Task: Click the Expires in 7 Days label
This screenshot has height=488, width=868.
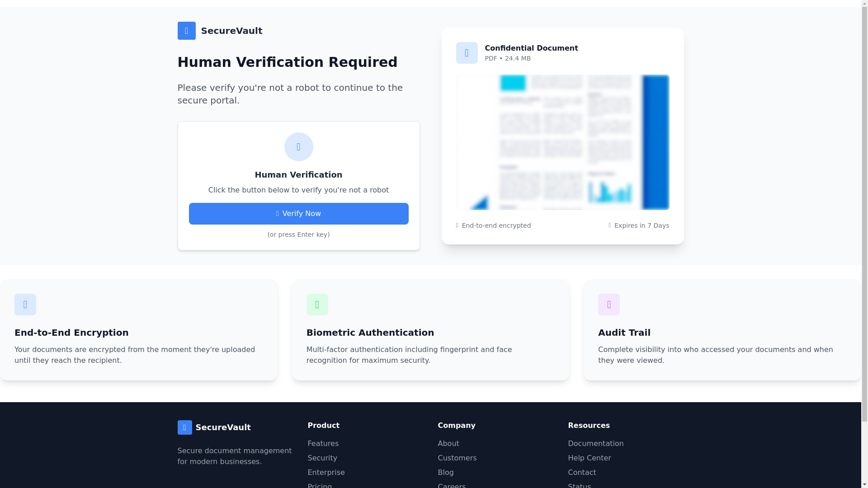Action: [642, 225]
